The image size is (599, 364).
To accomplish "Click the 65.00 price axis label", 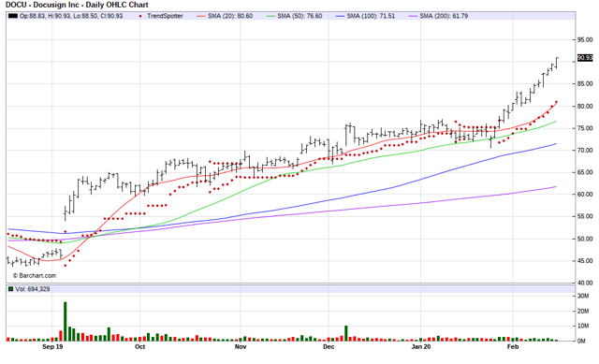I will 585,172.
